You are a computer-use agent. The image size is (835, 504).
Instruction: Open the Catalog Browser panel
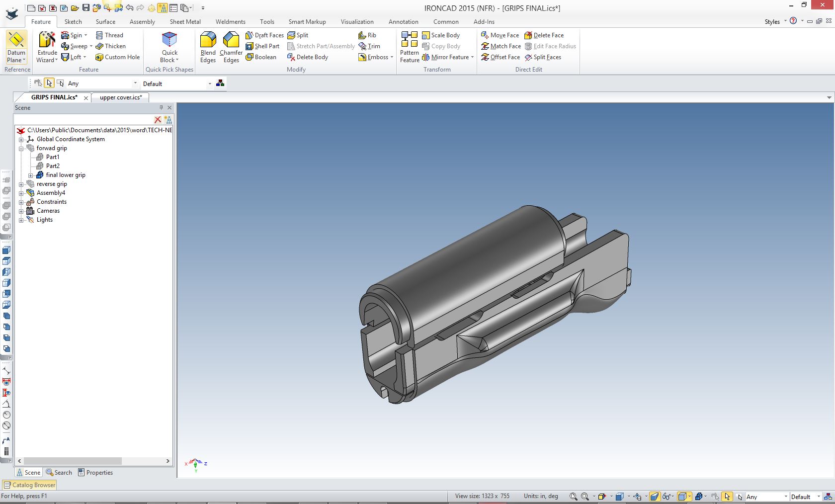pos(30,485)
